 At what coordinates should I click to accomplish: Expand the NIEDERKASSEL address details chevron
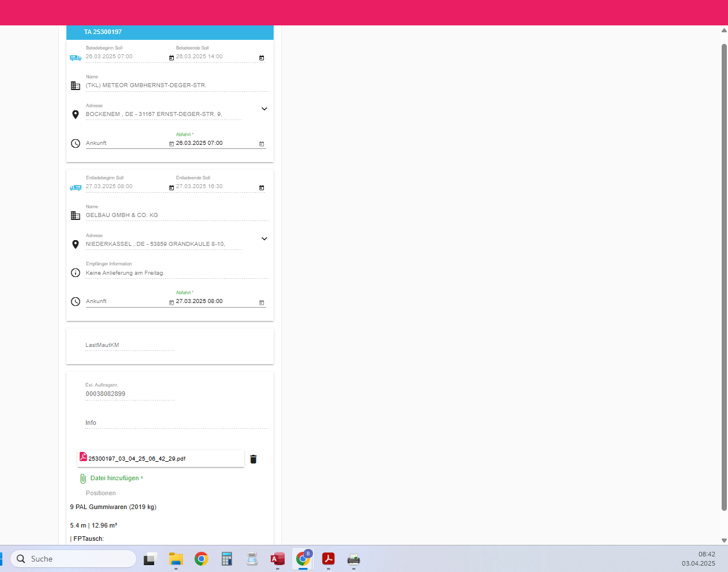(x=264, y=239)
